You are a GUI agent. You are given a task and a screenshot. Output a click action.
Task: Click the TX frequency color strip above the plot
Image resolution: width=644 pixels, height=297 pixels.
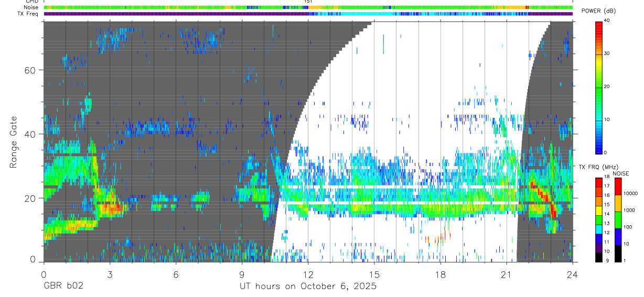pos(308,14)
